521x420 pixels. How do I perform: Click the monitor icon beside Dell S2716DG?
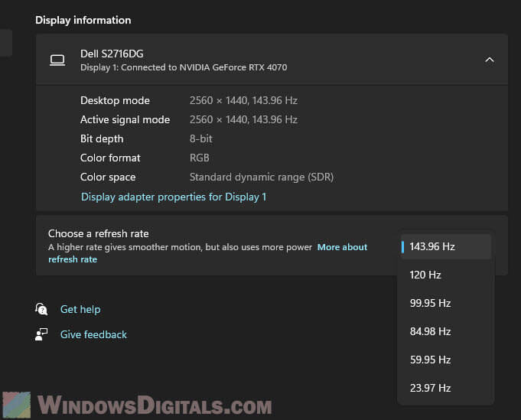tap(57, 60)
